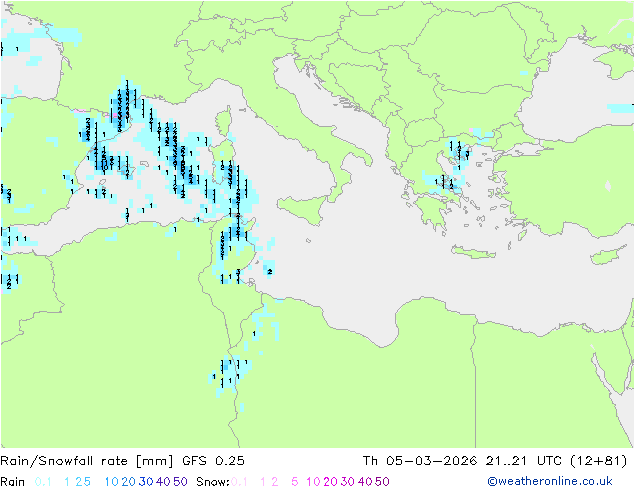Viewport: 634px width, 490px height.
Task: Select the "(12+81)" forecast offset text
Action: pos(598,461)
